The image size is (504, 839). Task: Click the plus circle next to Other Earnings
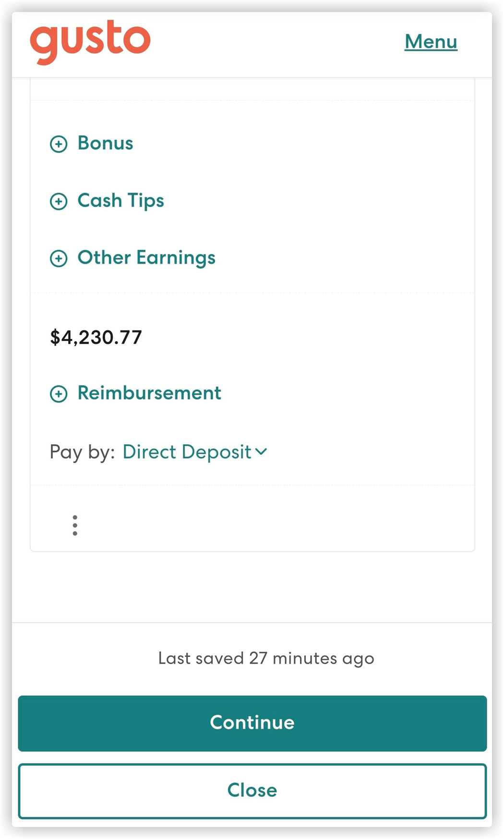click(x=59, y=258)
